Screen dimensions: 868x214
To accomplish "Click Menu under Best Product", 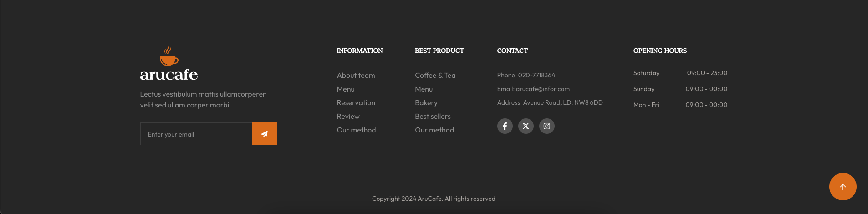I will [424, 89].
